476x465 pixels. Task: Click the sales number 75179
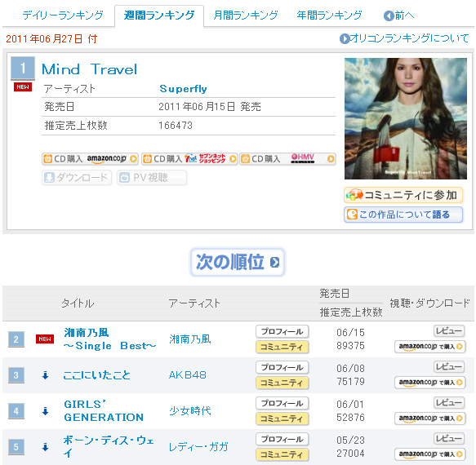click(350, 382)
